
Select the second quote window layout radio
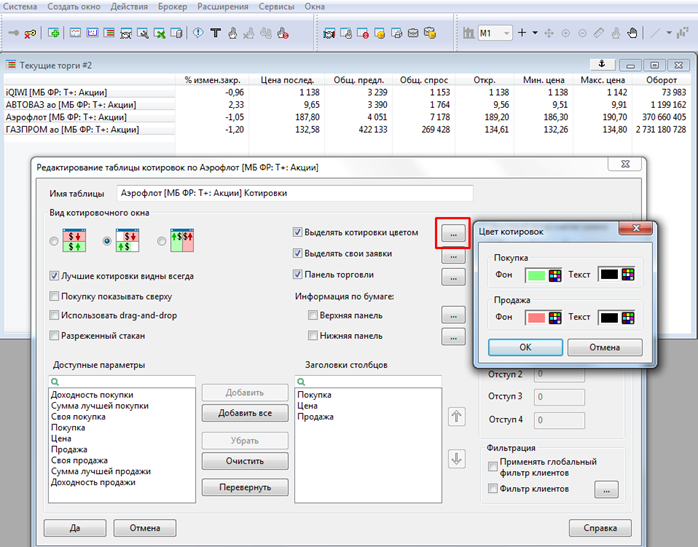coord(107,241)
